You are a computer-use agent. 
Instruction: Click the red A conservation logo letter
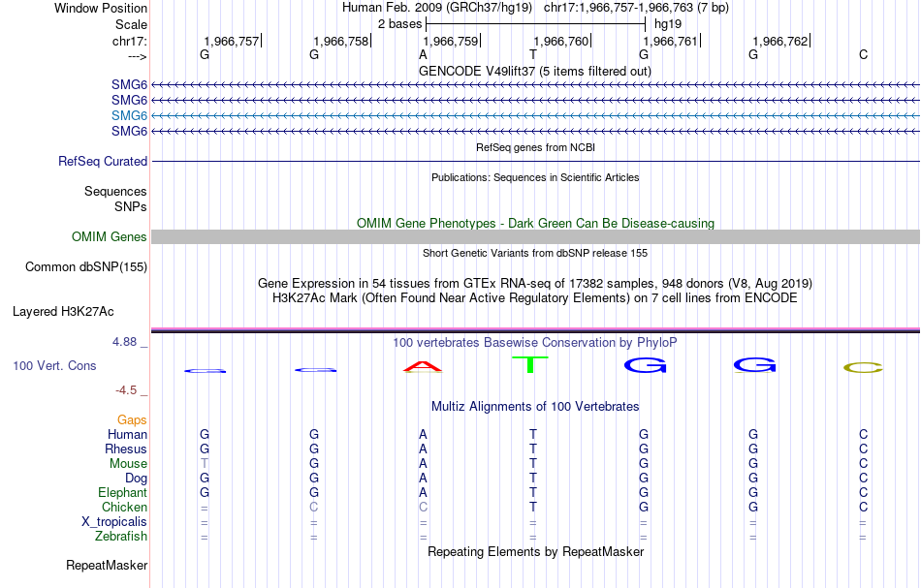423,367
